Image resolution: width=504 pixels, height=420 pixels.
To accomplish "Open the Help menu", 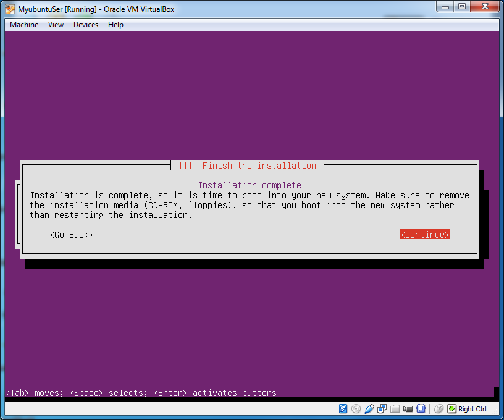I will 115,25.
